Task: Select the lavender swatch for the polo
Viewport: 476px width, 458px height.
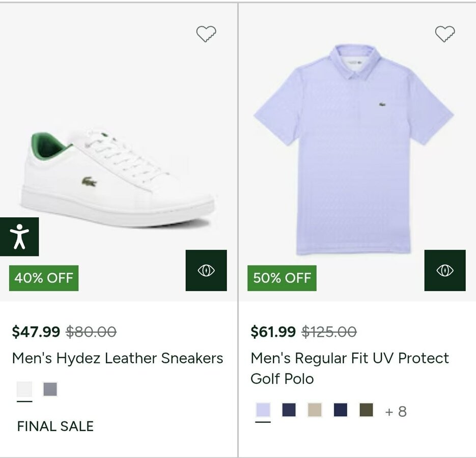Action: click(x=263, y=410)
